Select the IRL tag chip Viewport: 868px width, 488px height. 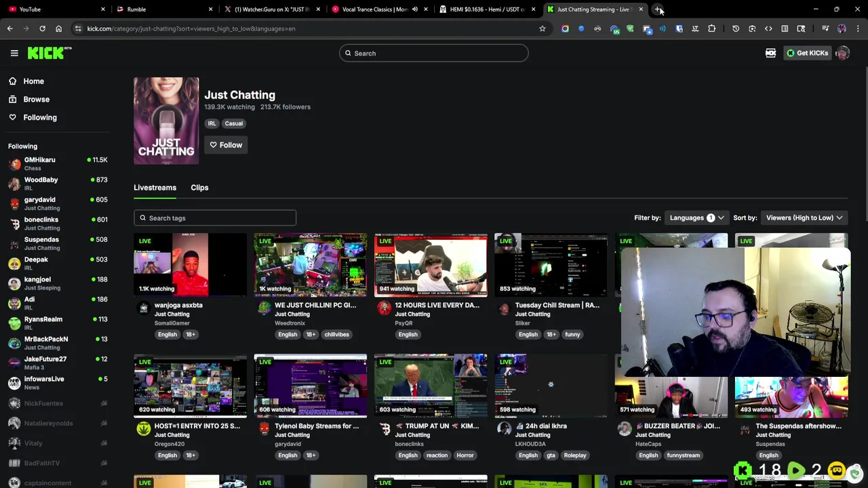212,124
